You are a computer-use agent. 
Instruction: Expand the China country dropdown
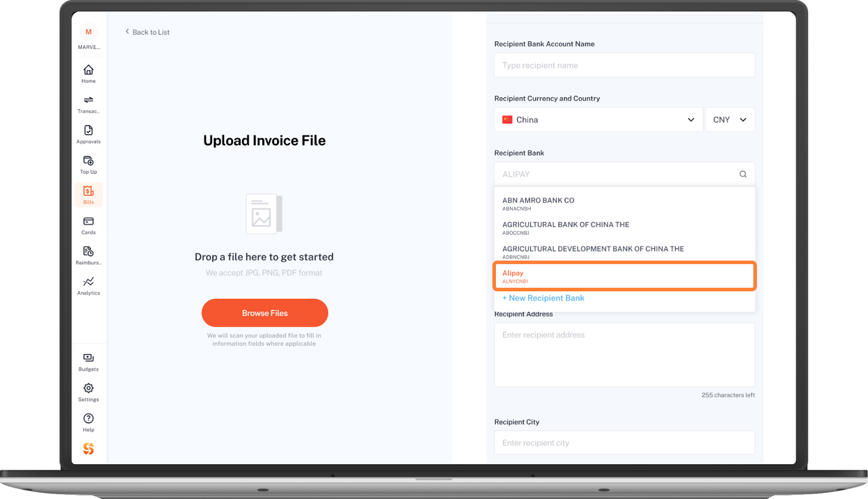click(599, 120)
